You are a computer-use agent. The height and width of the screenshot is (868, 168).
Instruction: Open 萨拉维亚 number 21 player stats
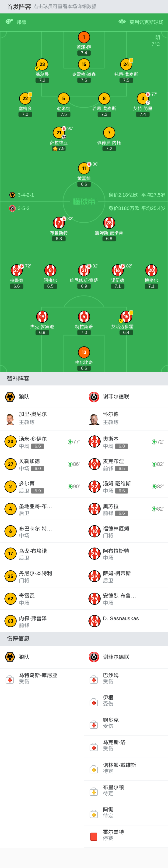[x=59, y=132]
